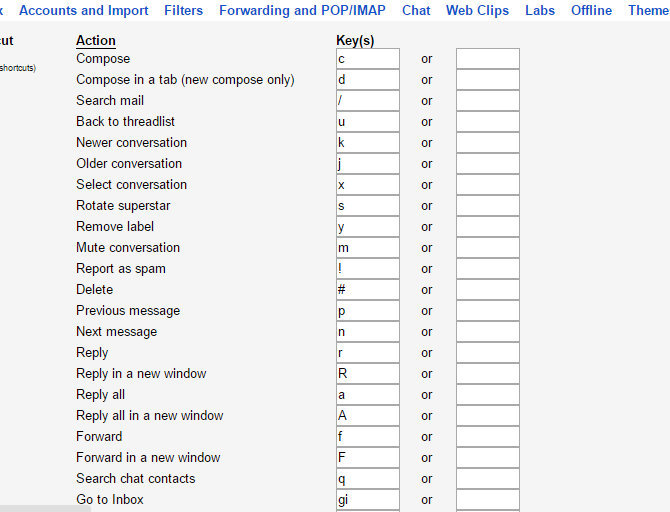
Task: Open Forwarding and POP/IMAP settings tab
Action: tap(302, 11)
